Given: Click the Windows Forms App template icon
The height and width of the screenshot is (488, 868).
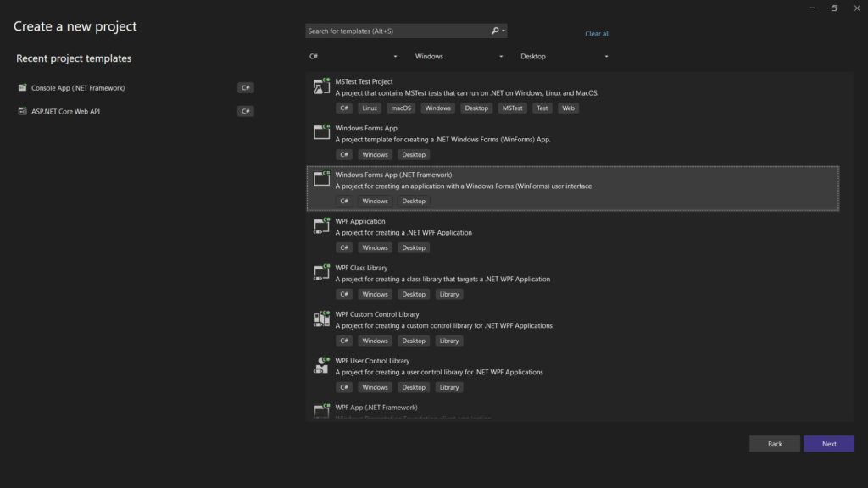Looking at the screenshot, I should pos(321,131).
